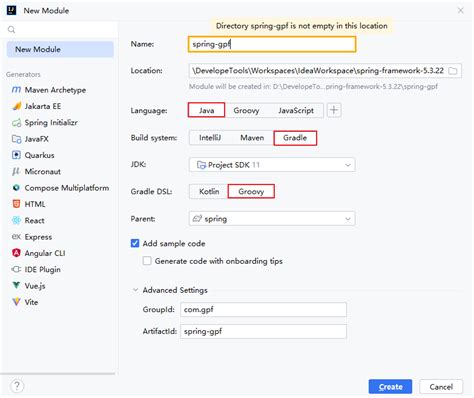Uncheck Add sample code checkbox
This screenshot has width=474, height=398.
pyautogui.click(x=135, y=243)
